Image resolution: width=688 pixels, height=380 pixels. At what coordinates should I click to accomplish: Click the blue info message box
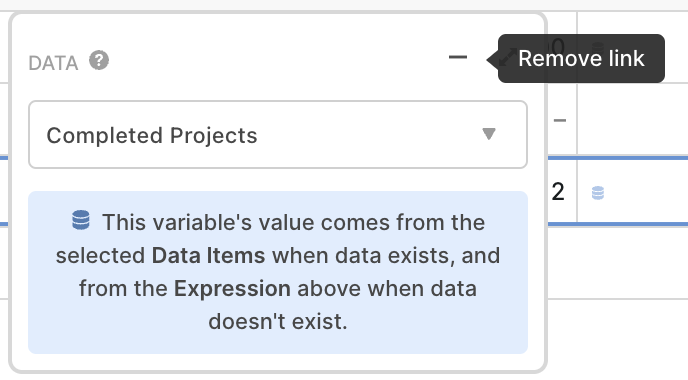coord(278,272)
